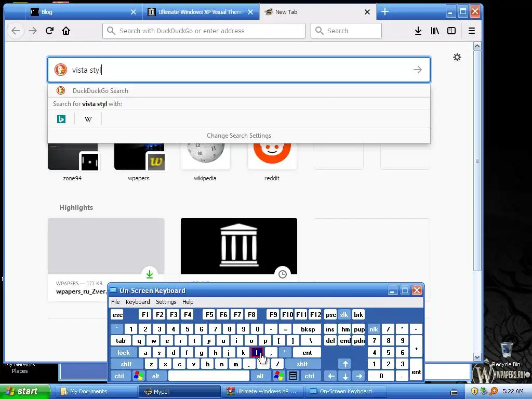Viewport: 532px width, 399px height.
Task: Switch to On-Screen Keyboard taskbar item
Action: click(345, 391)
